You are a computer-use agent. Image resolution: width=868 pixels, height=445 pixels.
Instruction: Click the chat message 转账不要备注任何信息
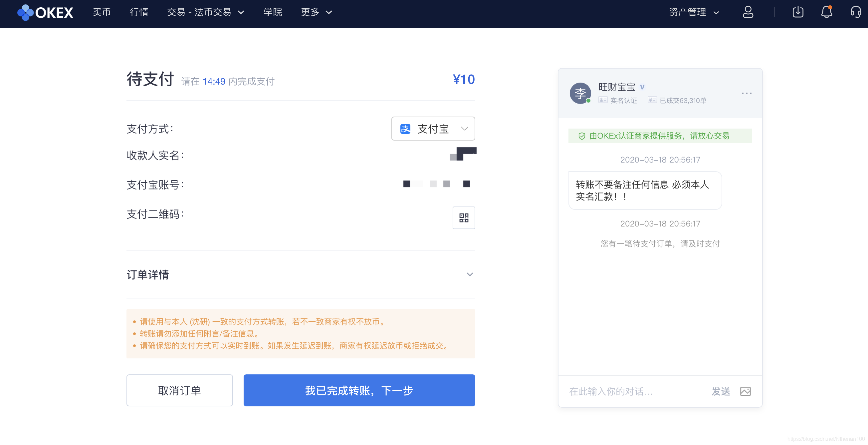tap(645, 190)
